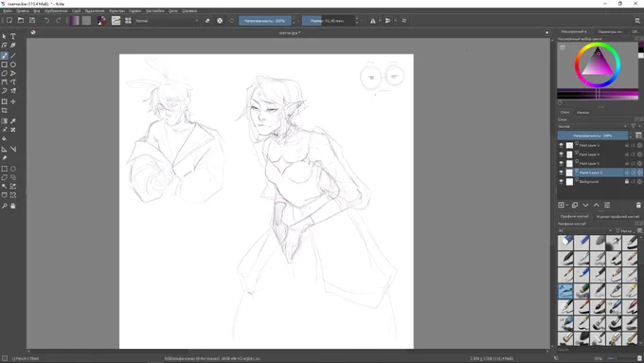Open the brush editor button
The image size is (644, 363).
click(x=116, y=21)
